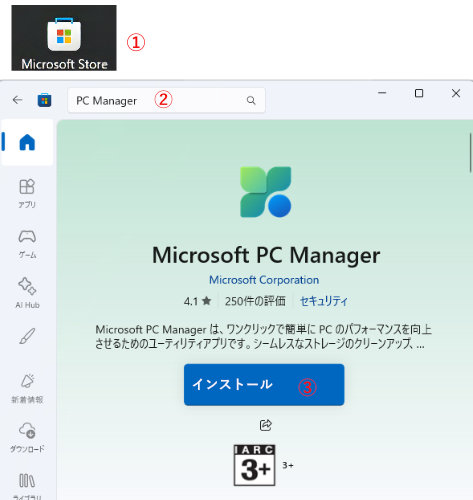This screenshot has width=473, height=500.
Task: Open the Microsoft Corporation publisher link
Action: tap(264, 280)
